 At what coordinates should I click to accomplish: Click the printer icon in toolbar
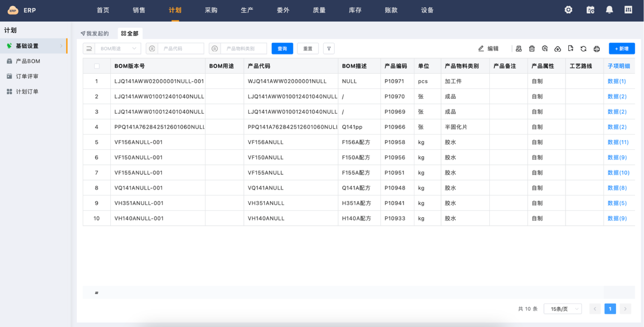point(596,49)
